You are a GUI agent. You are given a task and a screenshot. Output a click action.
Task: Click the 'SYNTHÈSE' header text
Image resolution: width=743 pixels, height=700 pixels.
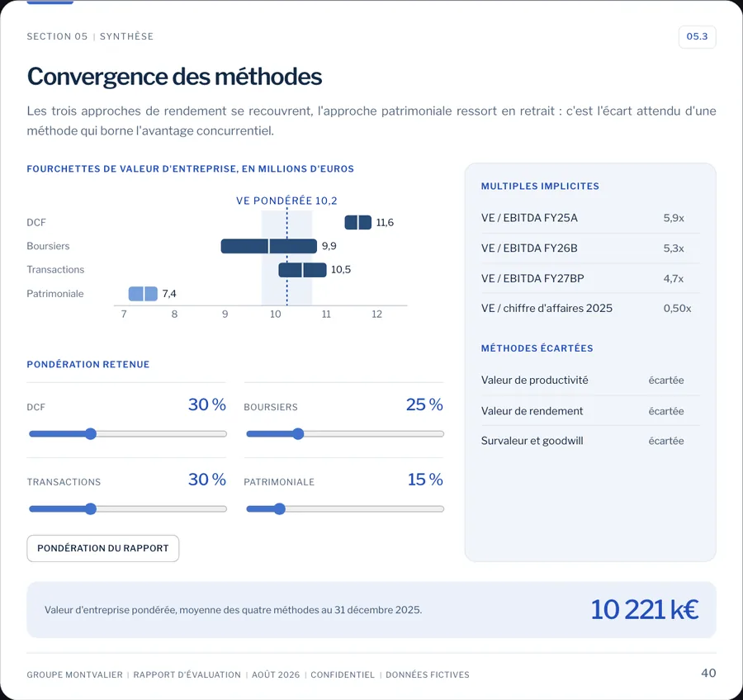click(126, 36)
